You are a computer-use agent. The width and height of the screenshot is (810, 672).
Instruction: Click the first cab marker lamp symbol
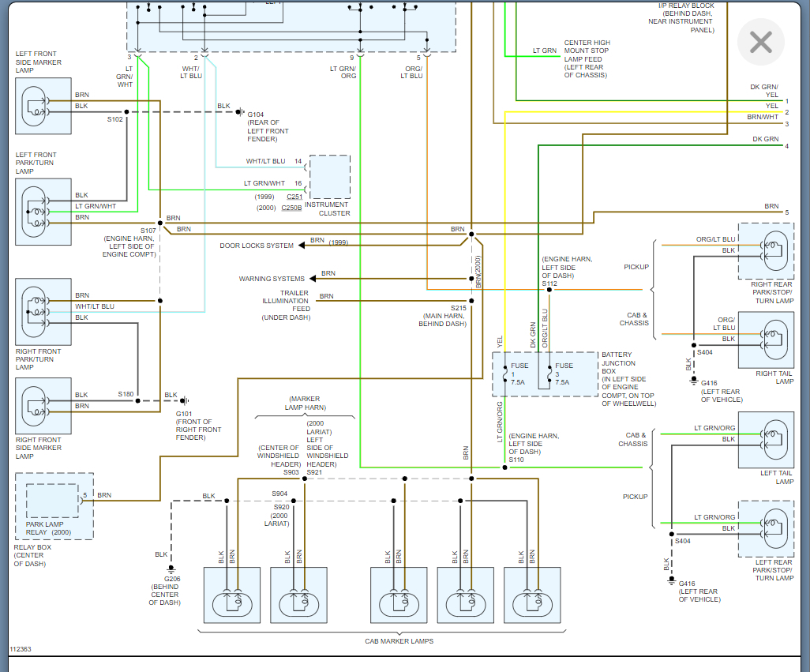[x=232, y=595]
